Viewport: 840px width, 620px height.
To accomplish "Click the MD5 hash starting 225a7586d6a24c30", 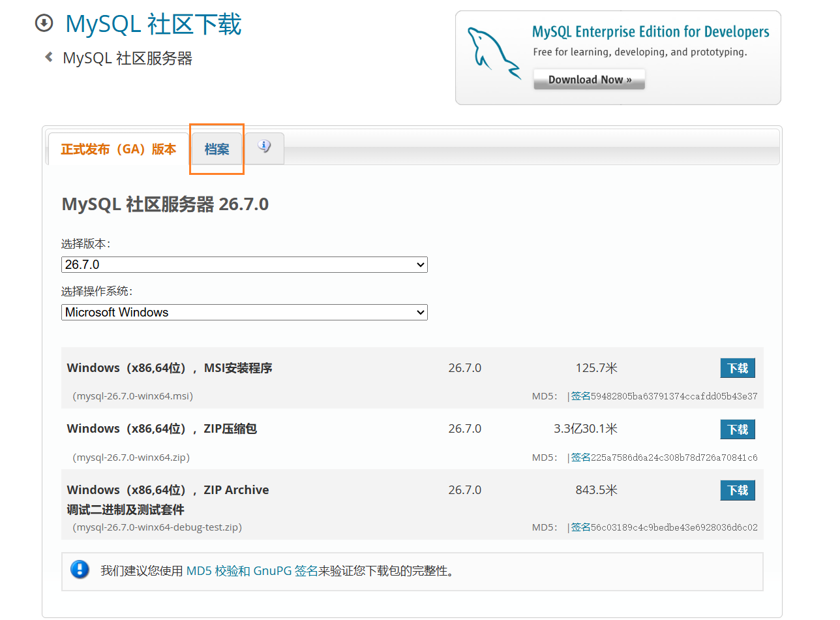I will click(x=674, y=457).
